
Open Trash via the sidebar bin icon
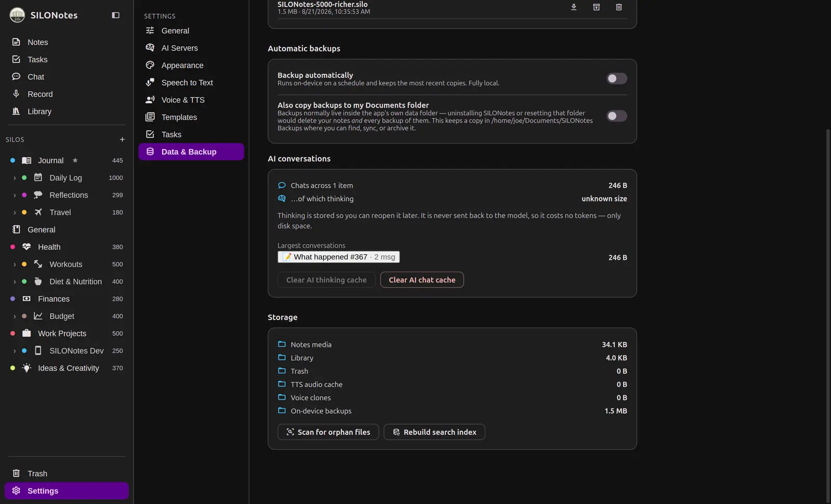pyautogui.click(x=16, y=473)
